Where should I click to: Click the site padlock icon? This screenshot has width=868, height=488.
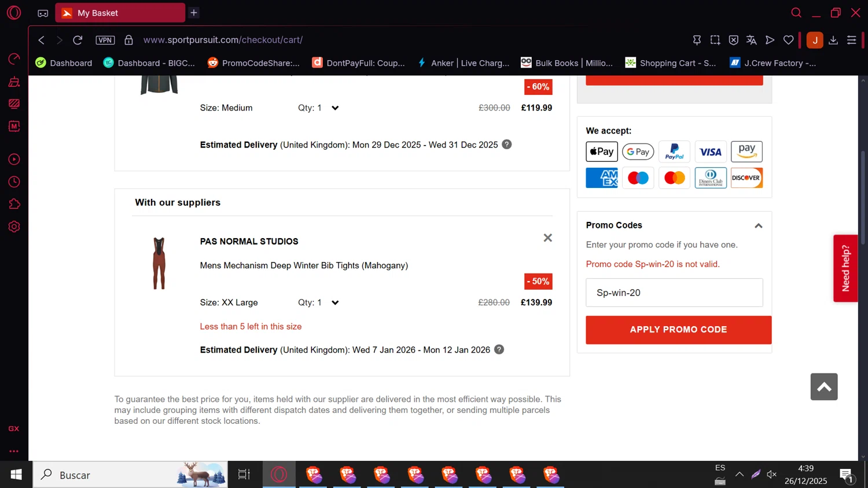coord(128,40)
